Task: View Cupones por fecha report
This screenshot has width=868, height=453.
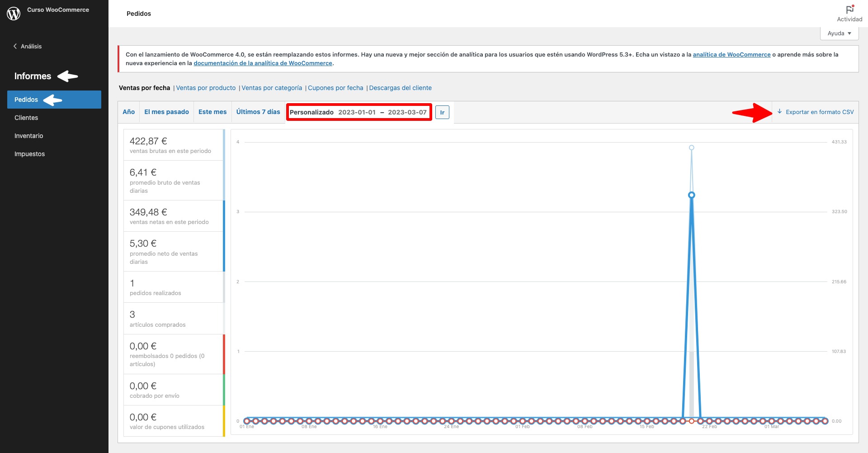Action: point(335,88)
